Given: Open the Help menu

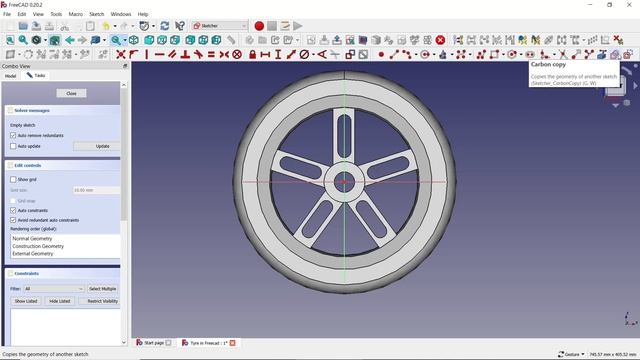Looking at the screenshot, I should (x=143, y=14).
